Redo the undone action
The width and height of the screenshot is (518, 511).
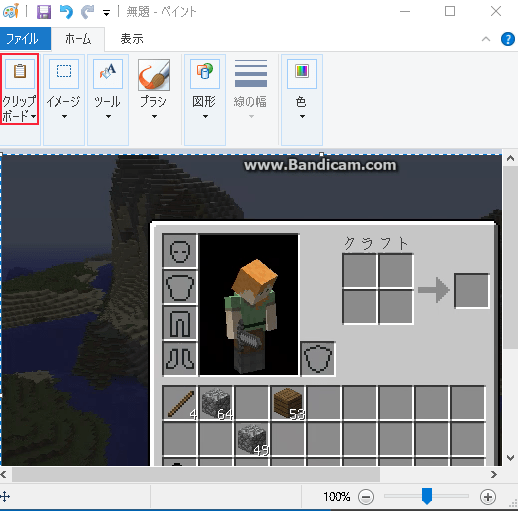pyautogui.click(x=88, y=12)
